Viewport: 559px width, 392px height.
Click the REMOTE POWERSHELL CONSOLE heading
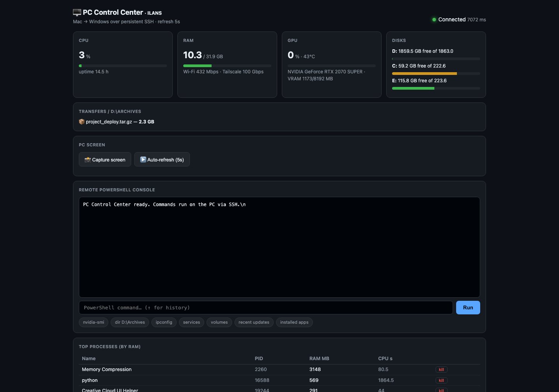(117, 190)
